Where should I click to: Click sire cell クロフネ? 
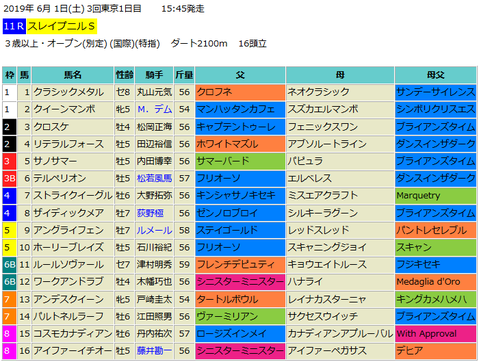(x=240, y=92)
